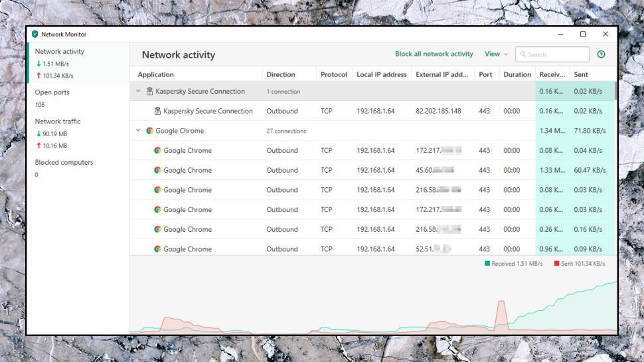Click the Kaspersky Secure Connection group icon

(149, 91)
